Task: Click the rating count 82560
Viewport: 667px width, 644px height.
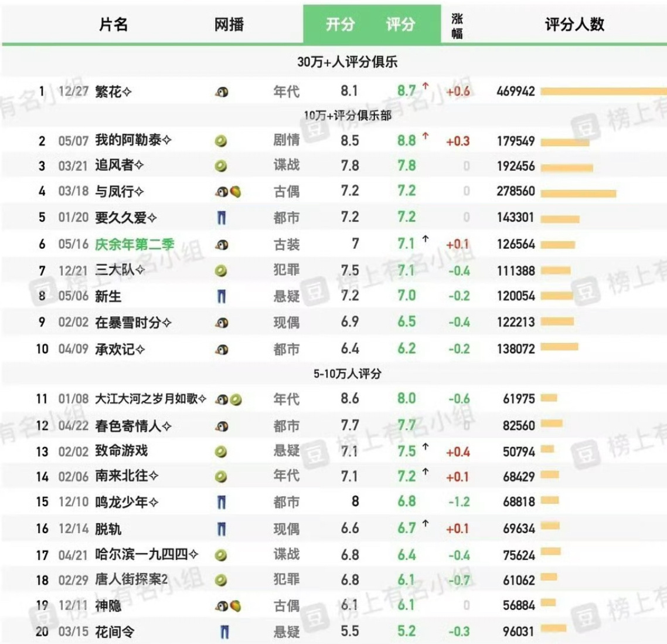Action: [x=519, y=425]
